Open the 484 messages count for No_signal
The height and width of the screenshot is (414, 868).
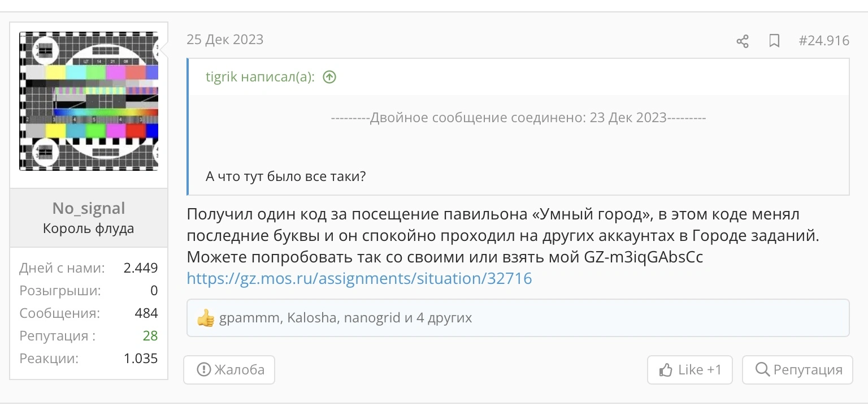(146, 313)
